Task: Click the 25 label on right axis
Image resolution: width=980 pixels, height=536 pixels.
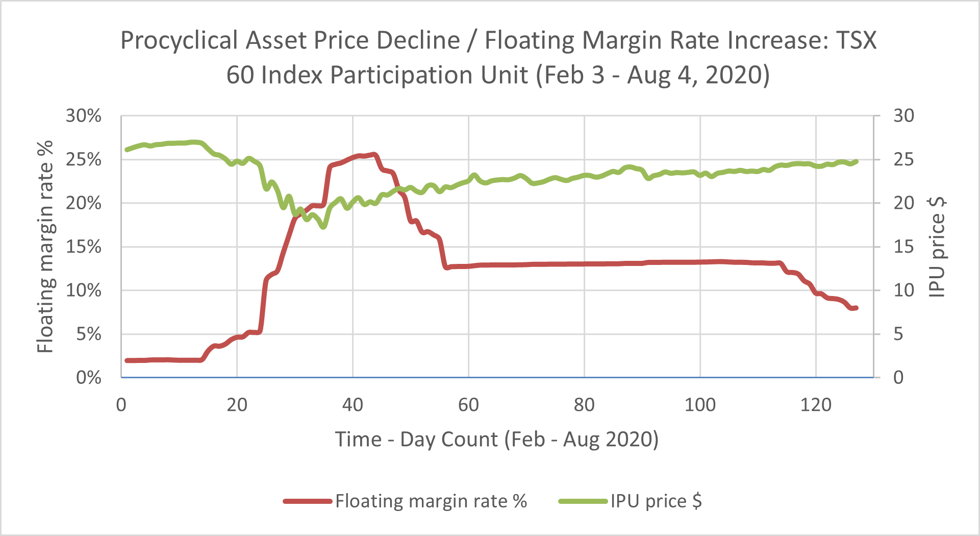Action: [x=903, y=160]
